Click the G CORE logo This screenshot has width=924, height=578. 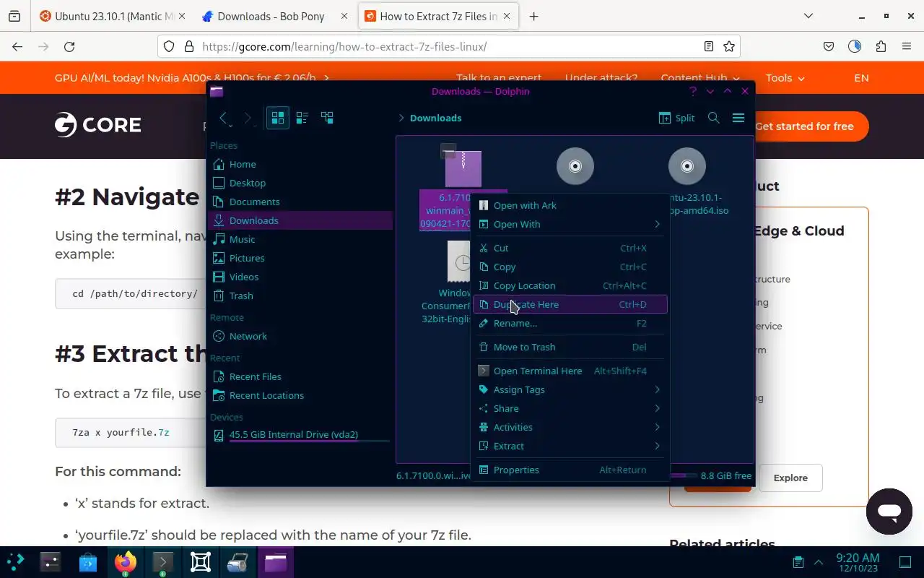98,125
